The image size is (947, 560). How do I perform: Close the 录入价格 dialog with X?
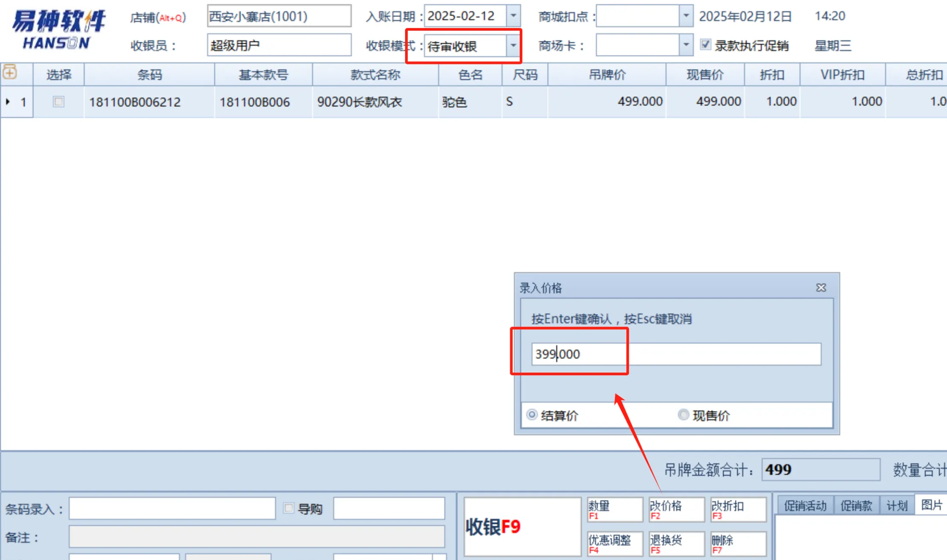point(821,288)
